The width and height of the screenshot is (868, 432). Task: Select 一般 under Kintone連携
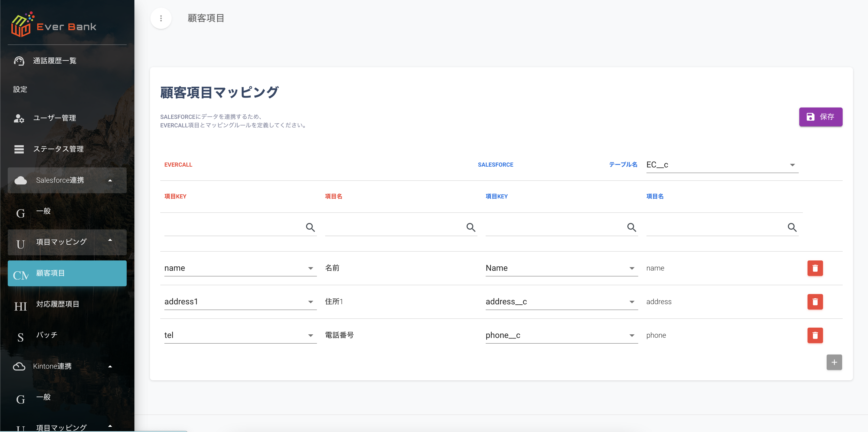click(x=67, y=397)
